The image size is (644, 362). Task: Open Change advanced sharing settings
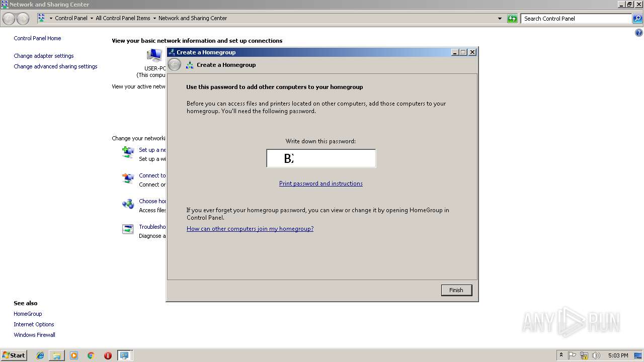[x=55, y=66]
